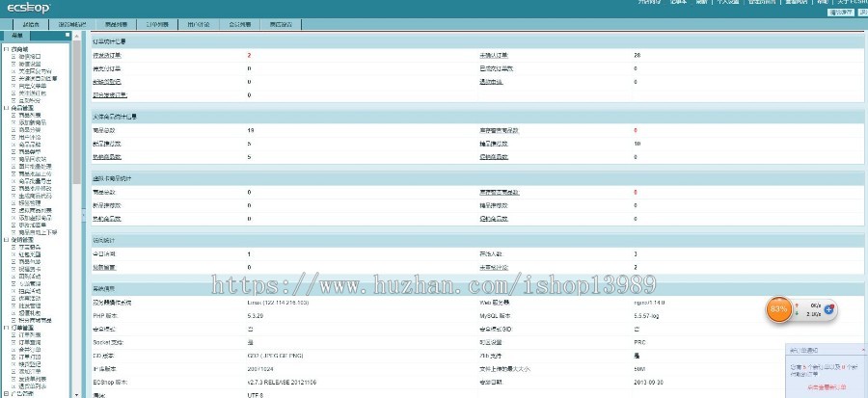Click 促销商品数 in 实体商品统计信息
The width and height of the screenshot is (868, 398).
click(493, 157)
